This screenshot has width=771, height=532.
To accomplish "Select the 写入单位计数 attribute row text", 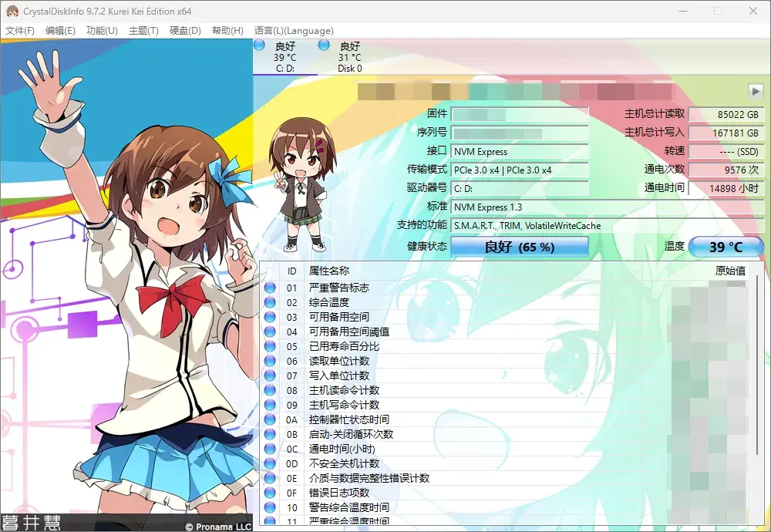I will 338,375.
